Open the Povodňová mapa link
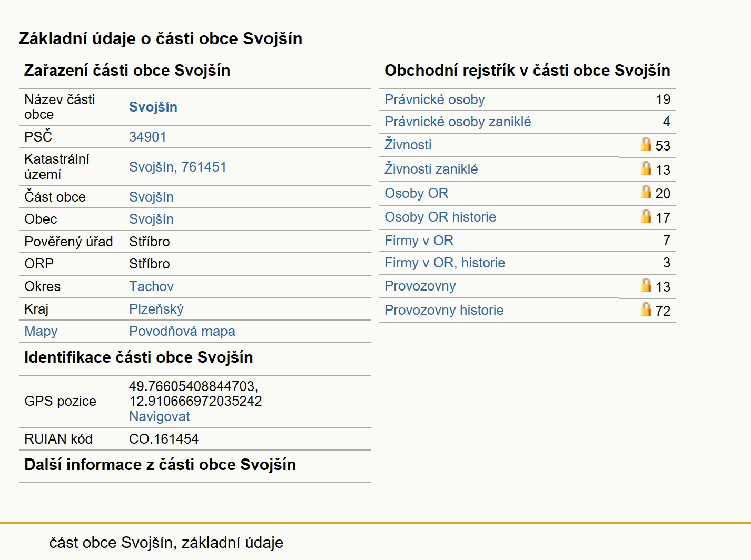 (182, 331)
